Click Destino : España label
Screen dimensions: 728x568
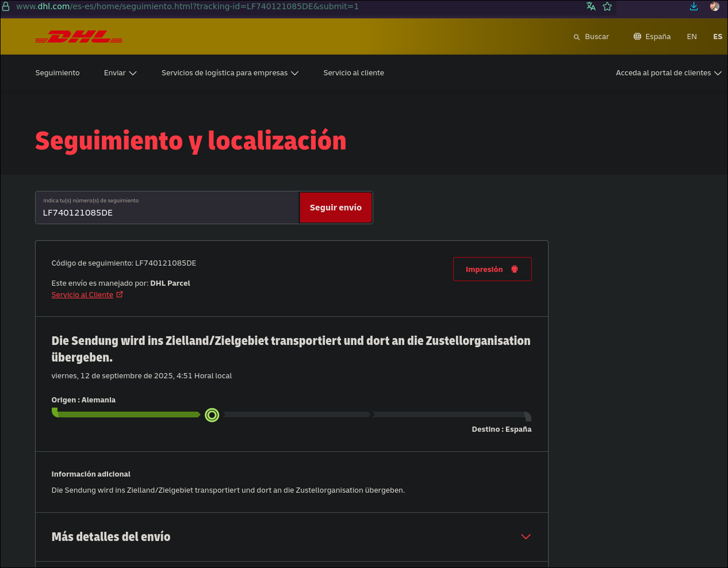tap(501, 429)
